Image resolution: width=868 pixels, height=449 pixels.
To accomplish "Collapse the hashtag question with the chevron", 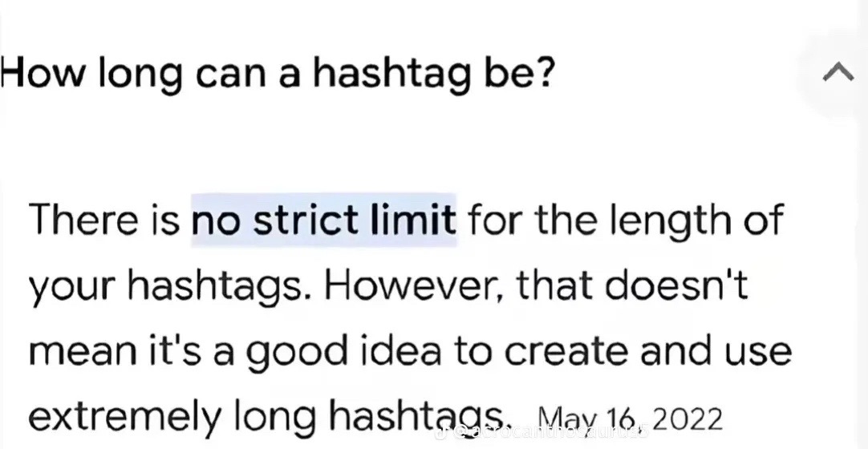I will 838,72.
